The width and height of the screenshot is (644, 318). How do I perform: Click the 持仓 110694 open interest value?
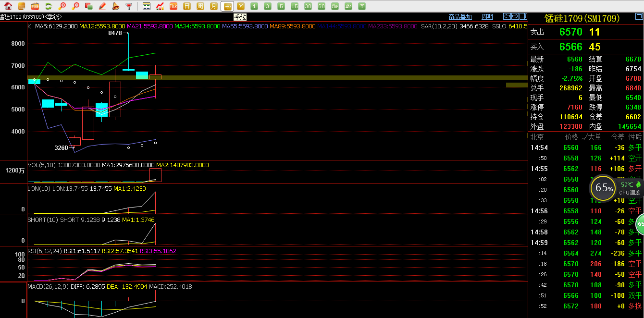click(571, 117)
